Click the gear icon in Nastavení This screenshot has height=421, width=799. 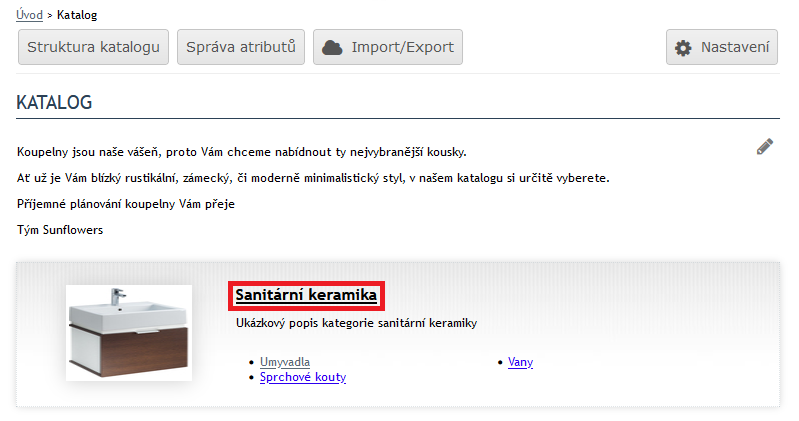(683, 48)
